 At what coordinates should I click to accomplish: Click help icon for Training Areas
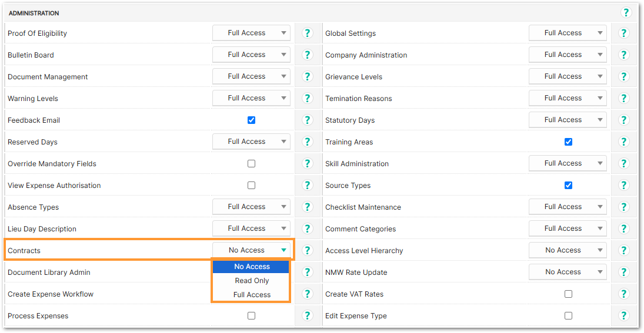624,142
